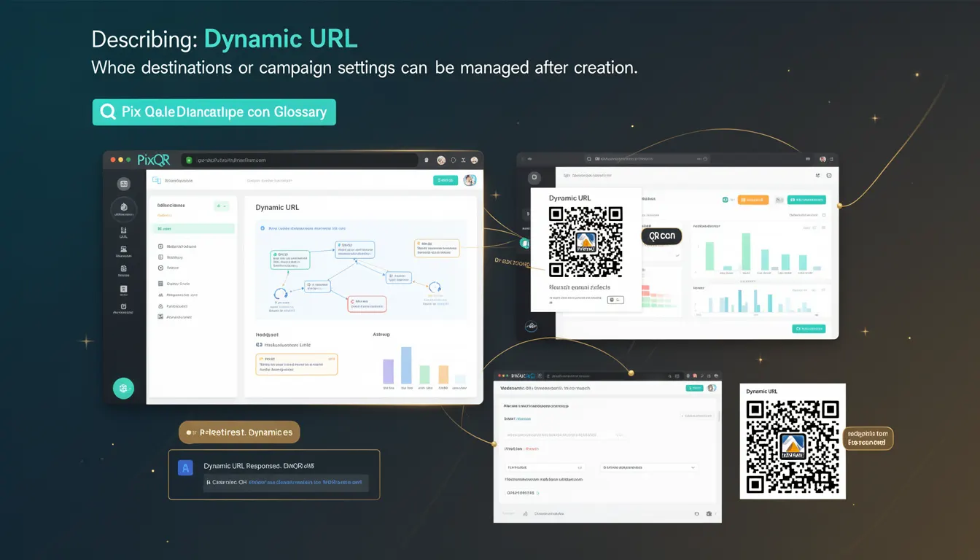Screen dimensions: 980x560
Task: Click the small outlined button under overlay QR card
Action: [617, 300]
